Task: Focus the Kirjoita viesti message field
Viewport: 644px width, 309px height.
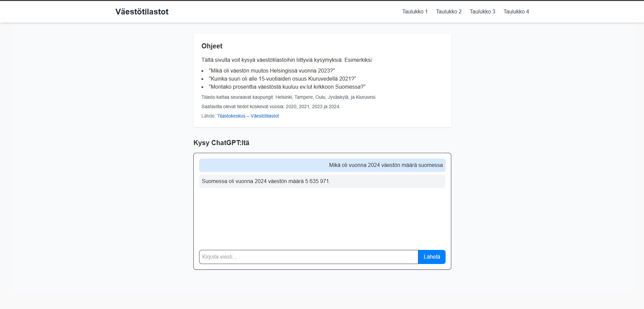Action: tap(309, 257)
